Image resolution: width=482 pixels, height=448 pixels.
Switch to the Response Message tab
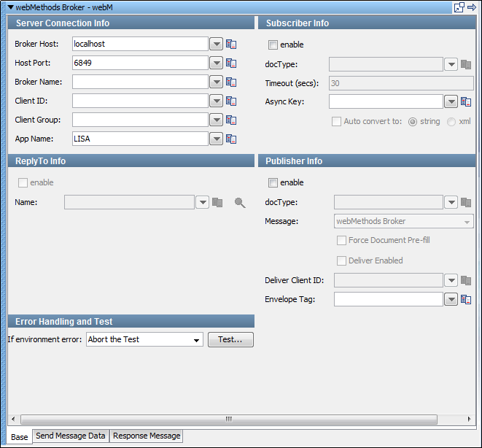(147, 436)
